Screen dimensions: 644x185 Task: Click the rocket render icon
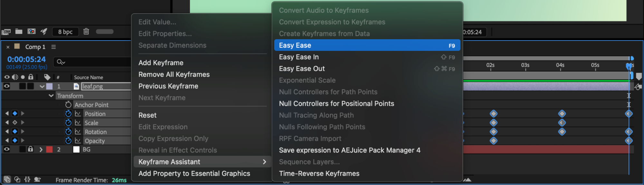click(44, 32)
